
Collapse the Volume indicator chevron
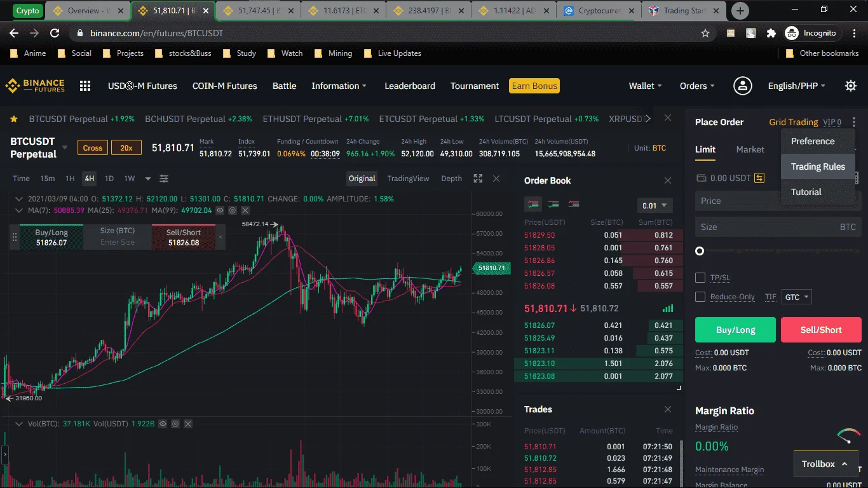click(18, 423)
